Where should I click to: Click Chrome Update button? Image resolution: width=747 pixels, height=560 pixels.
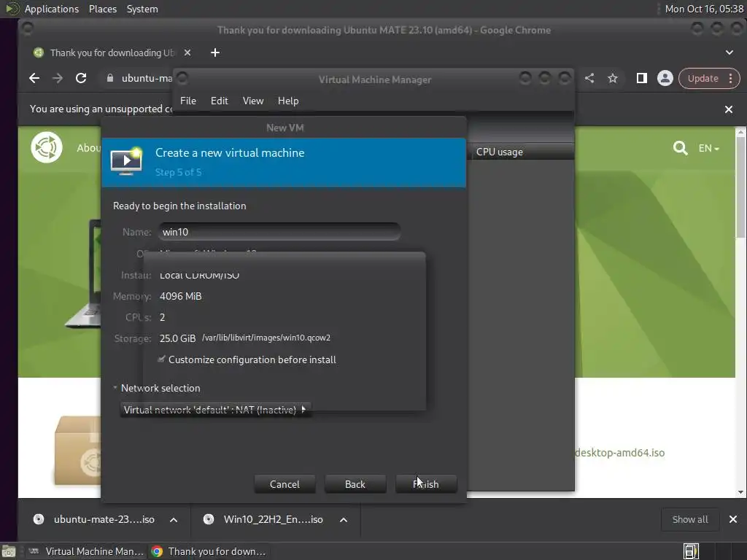(703, 78)
